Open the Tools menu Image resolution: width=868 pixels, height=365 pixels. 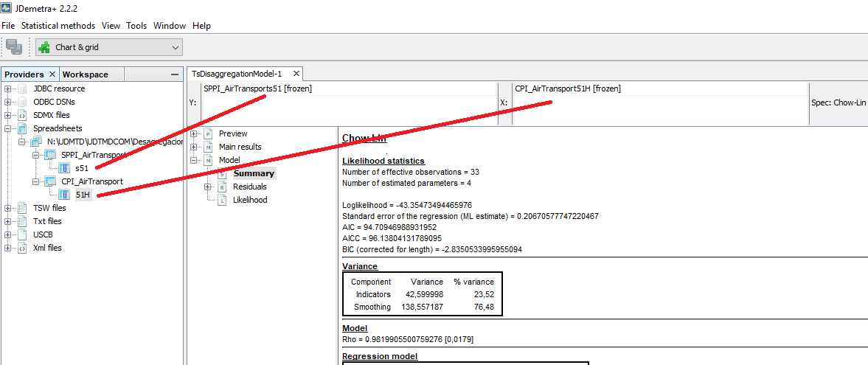pos(136,25)
